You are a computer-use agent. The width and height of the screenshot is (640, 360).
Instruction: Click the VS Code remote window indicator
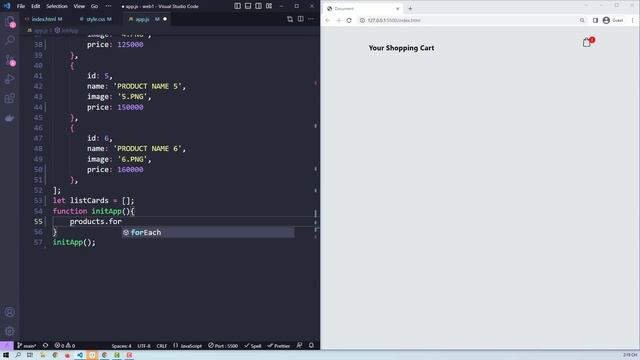pyautogui.click(x=6, y=345)
